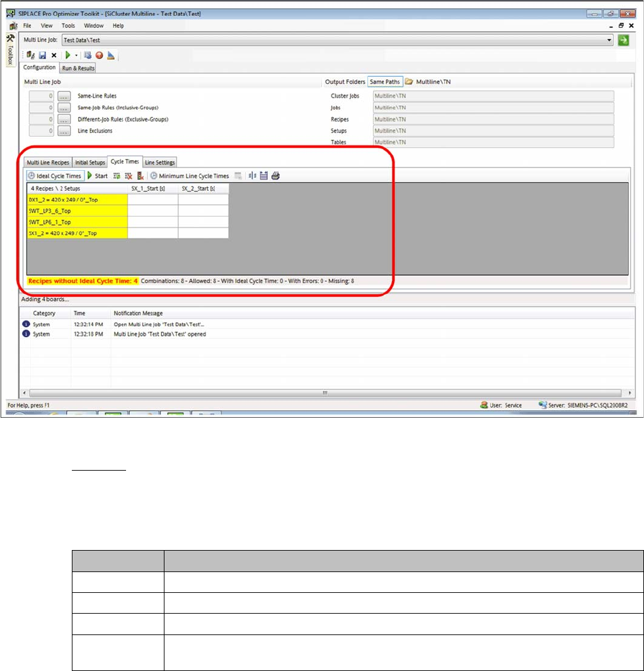Select recipe row SWT_LP6_1_Top

click(77, 222)
